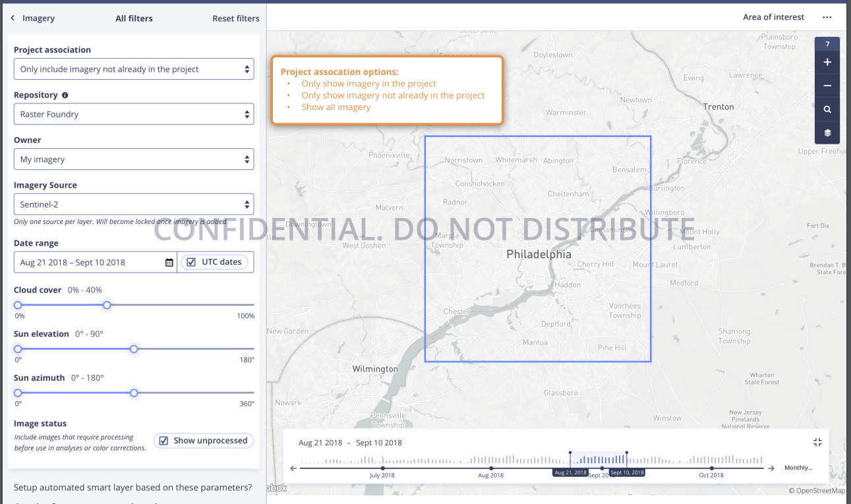Open the map search tool
The height and width of the screenshot is (504, 851).
[827, 110]
